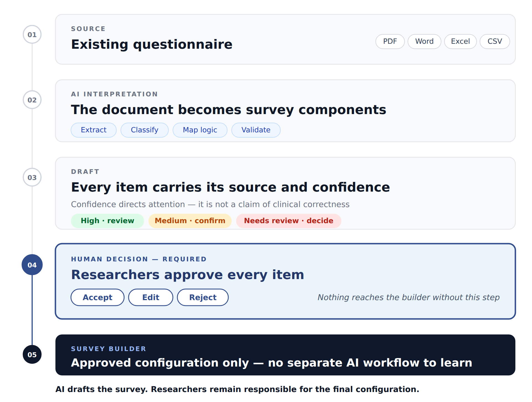Select the Excel format chip

tap(461, 42)
